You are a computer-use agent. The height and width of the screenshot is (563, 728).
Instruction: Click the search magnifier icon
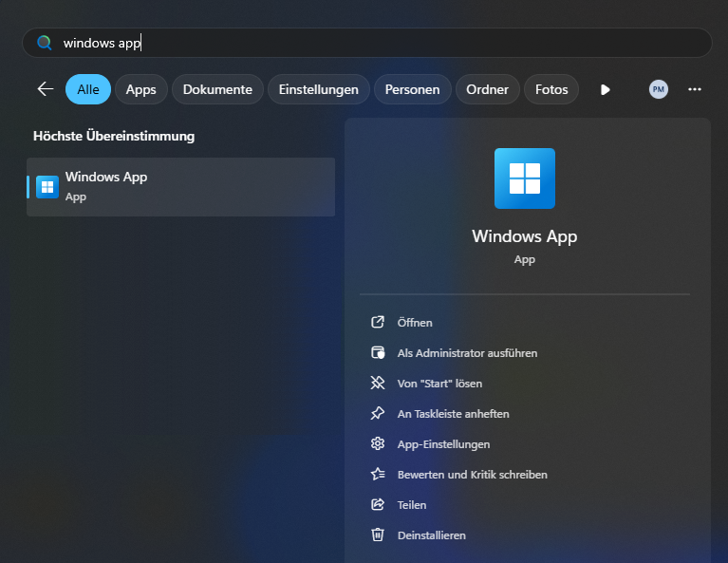point(44,43)
